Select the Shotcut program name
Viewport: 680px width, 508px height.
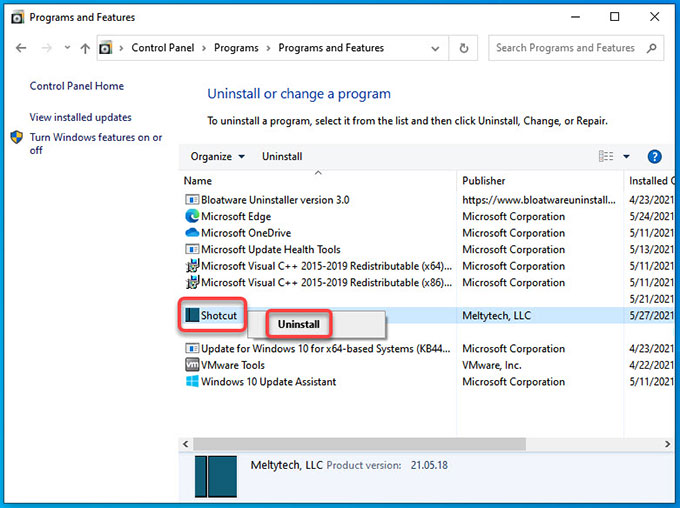coord(219,315)
